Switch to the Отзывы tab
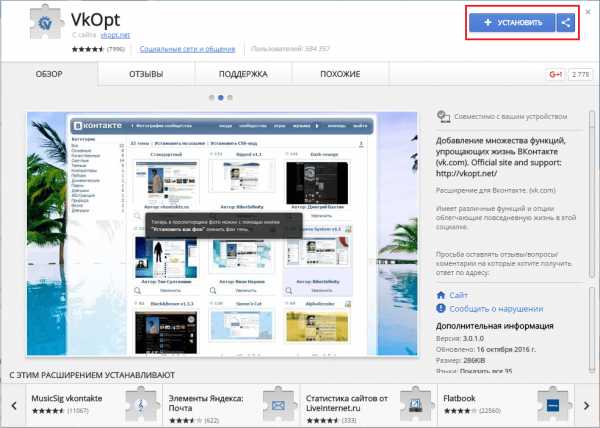Viewport: 600px width, 428px height. 146,74
